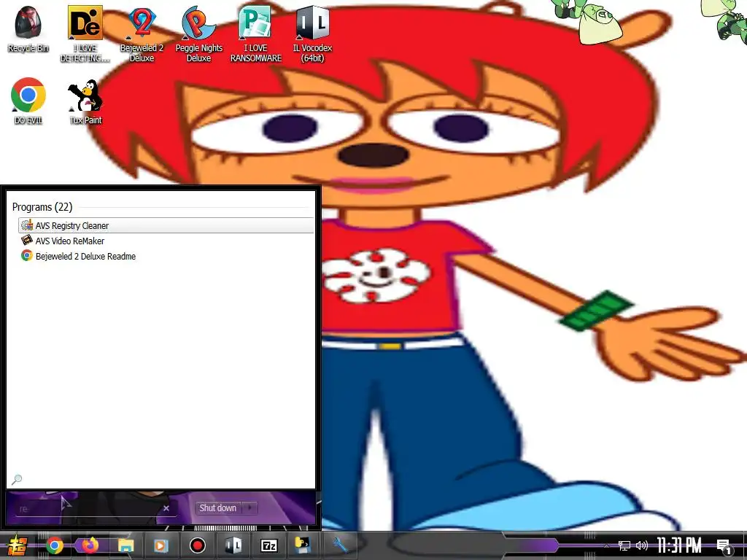Open Firefox from the taskbar
This screenshot has height=560, width=747.
pos(90,545)
